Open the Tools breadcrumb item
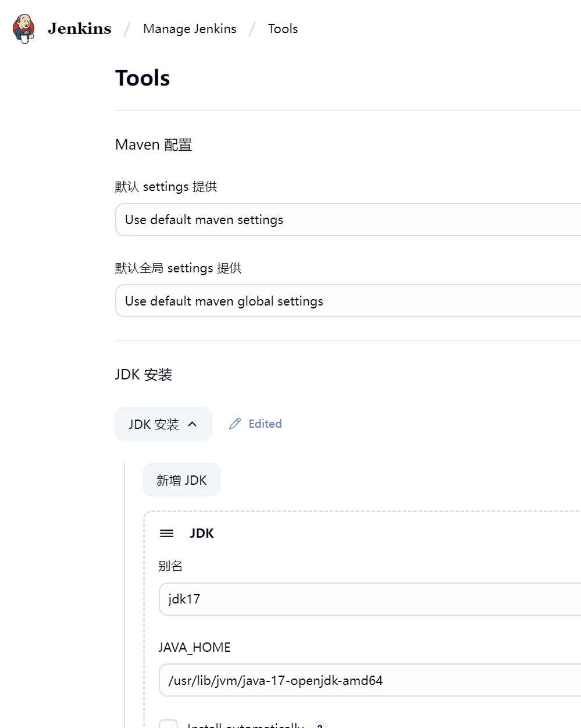581x728 pixels. pyautogui.click(x=283, y=29)
